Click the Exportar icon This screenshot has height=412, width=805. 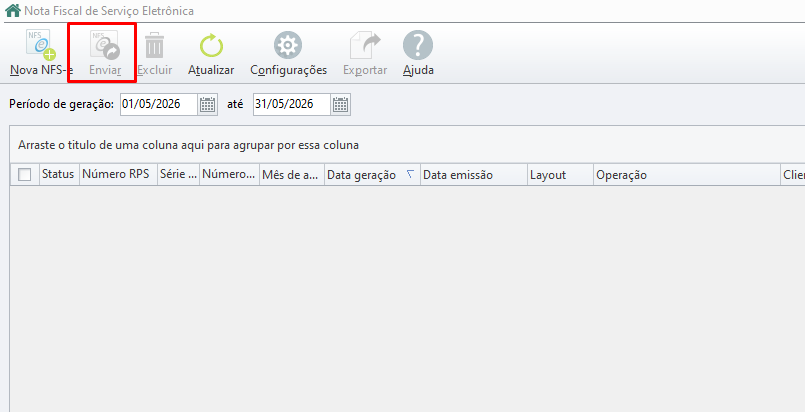click(365, 45)
